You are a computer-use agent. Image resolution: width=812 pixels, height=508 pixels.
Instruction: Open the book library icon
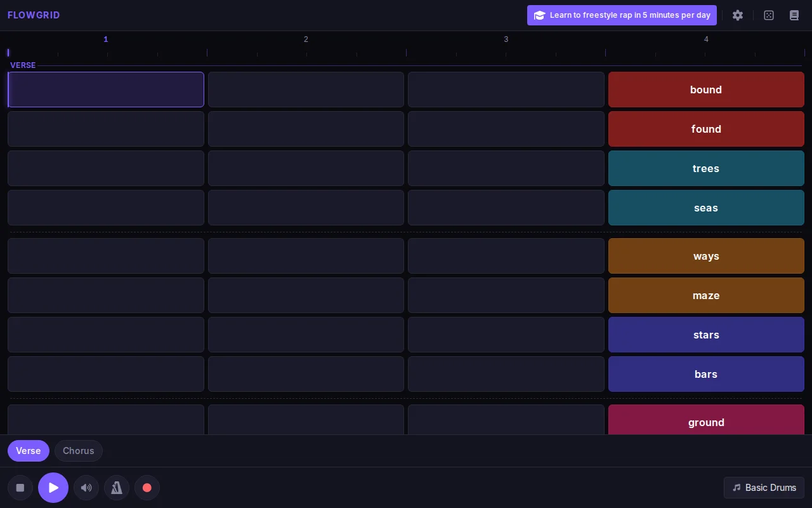(794, 15)
